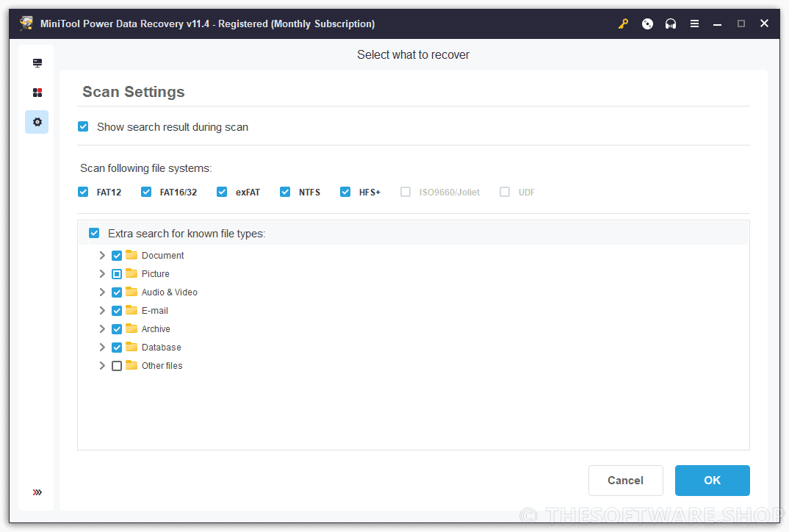Minimize the MiniTool window
Viewport: 789px width, 532px height.
point(718,24)
